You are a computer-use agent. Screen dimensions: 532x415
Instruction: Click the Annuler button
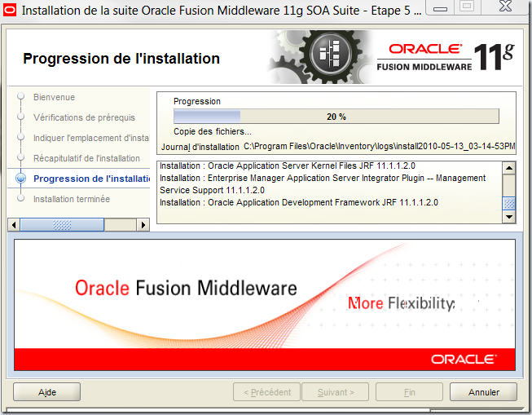(483, 392)
